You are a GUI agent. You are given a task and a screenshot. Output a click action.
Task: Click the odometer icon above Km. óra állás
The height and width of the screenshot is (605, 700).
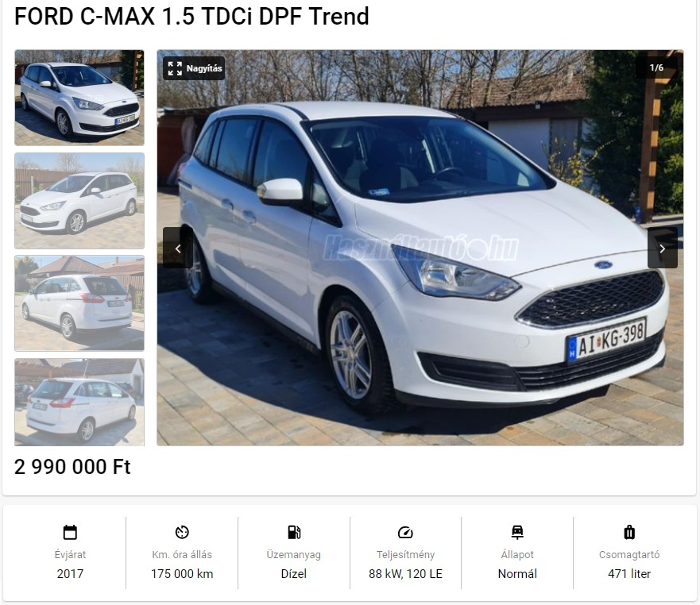[x=182, y=532]
